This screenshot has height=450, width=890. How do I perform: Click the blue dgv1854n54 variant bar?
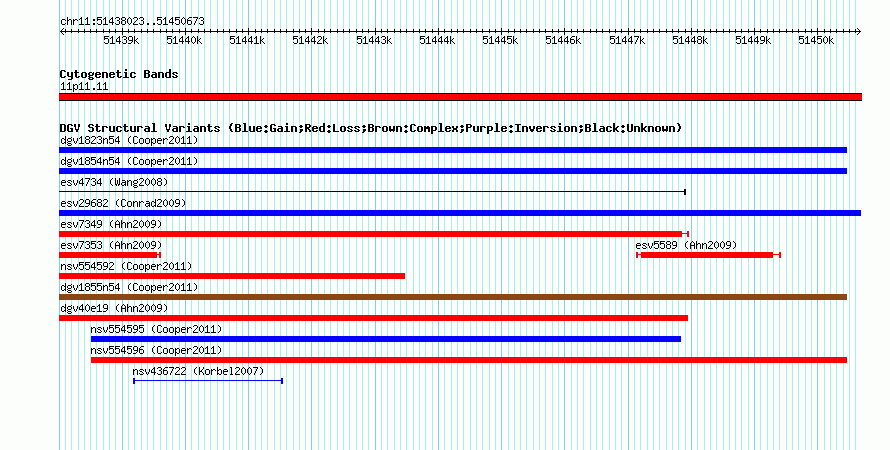click(x=453, y=171)
